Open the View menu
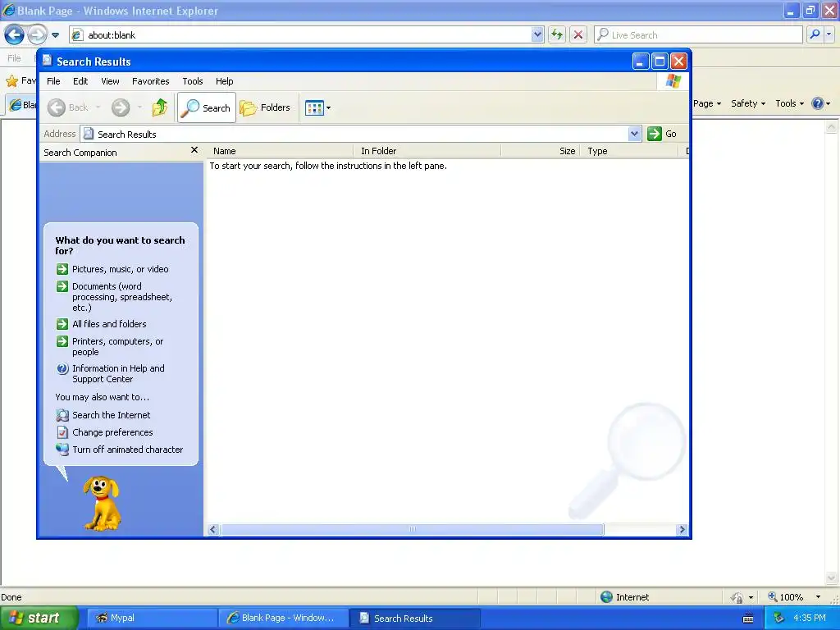Screen dimensions: 840x630 (110, 81)
